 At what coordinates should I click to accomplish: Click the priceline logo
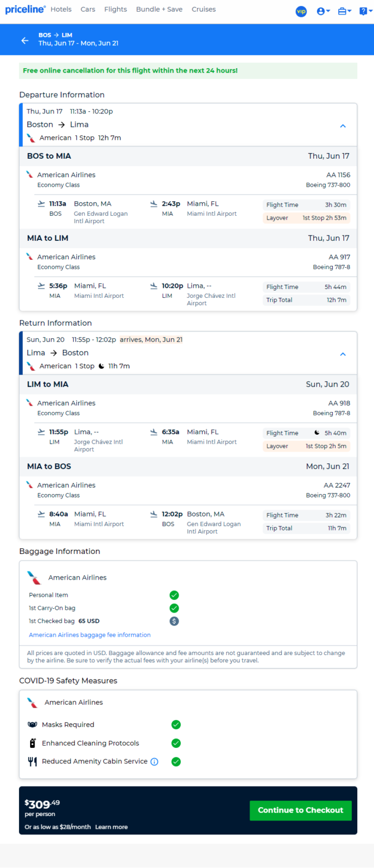[x=25, y=10]
